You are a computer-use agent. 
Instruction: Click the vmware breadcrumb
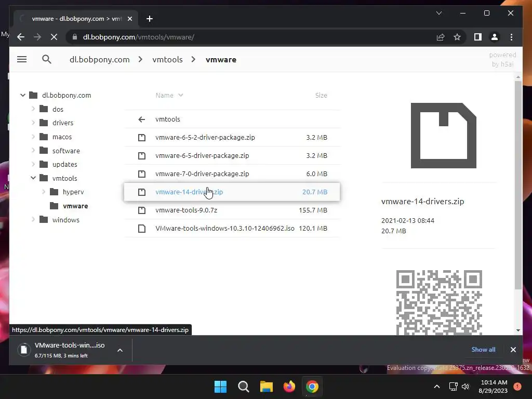pyautogui.click(x=221, y=60)
